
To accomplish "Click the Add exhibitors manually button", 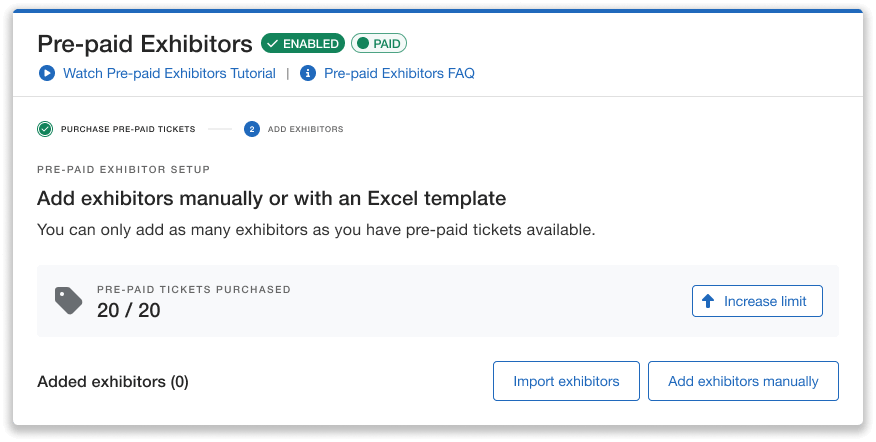I will pos(743,381).
